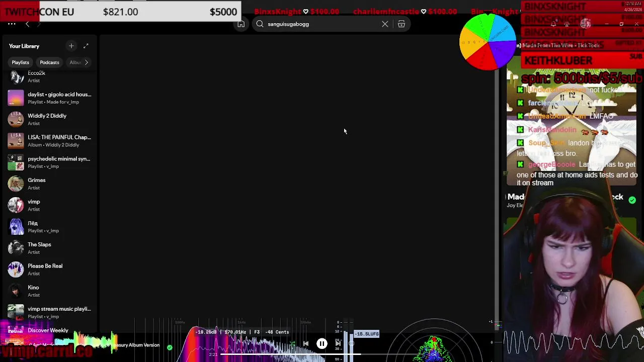This screenshot has height=362, width=644.
Task: Toggle shuffle in the playback bar
Action: (292, 344)
